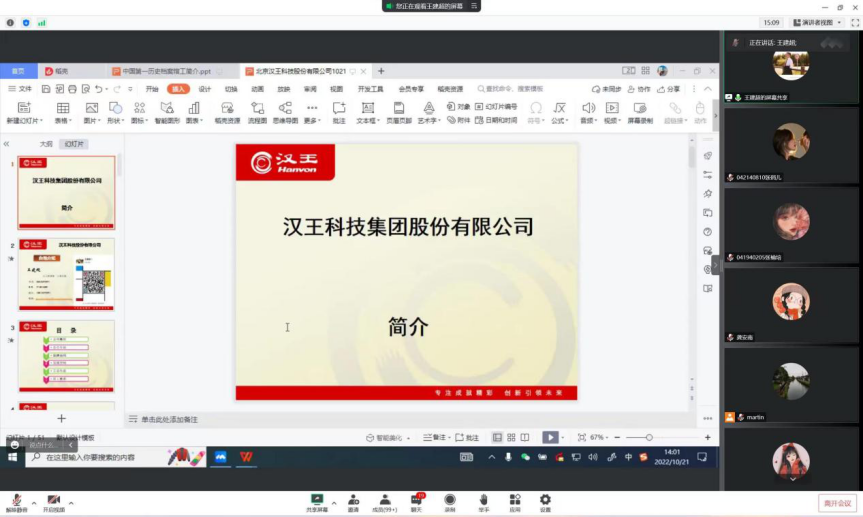Click Header and Footer (页眉页脚) icon
Screen dimensions: 863x517
click(398, 108)
